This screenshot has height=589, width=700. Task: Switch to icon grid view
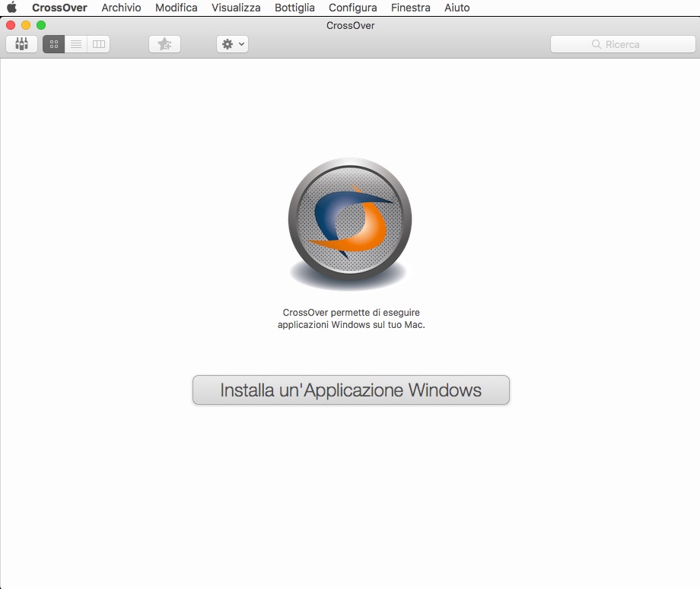click(53, 44)
